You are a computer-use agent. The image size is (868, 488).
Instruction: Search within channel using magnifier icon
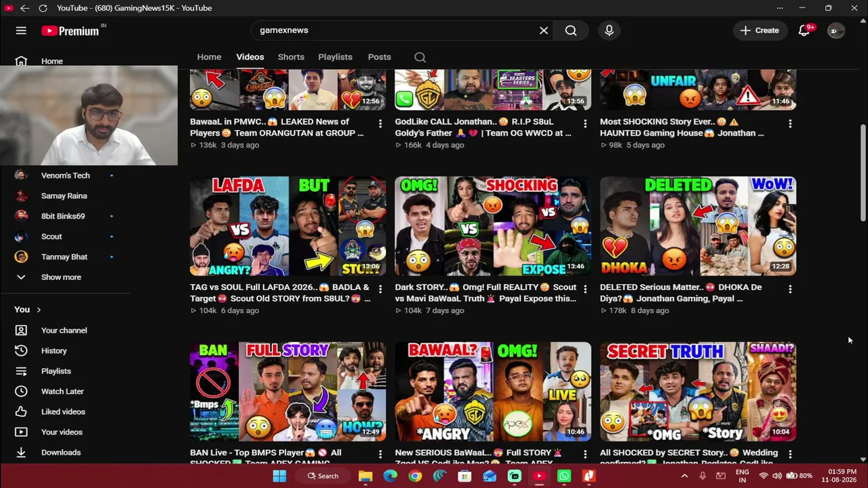(420, 57)
